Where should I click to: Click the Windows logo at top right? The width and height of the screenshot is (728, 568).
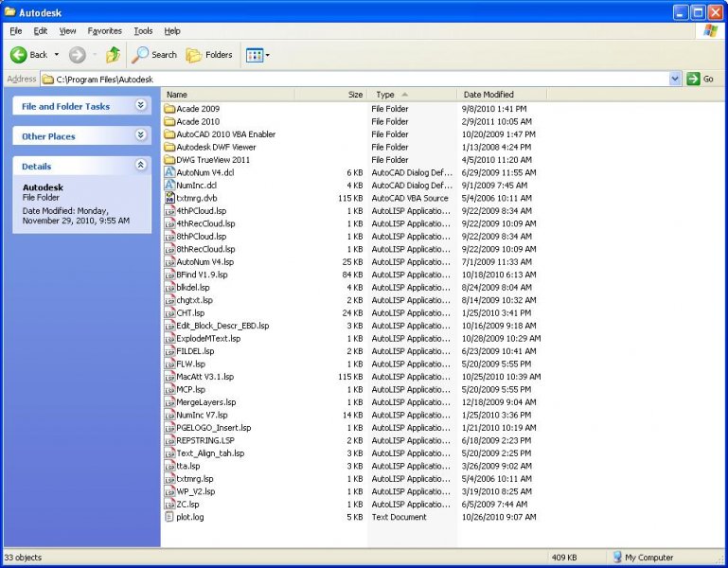tap(710, 31)
